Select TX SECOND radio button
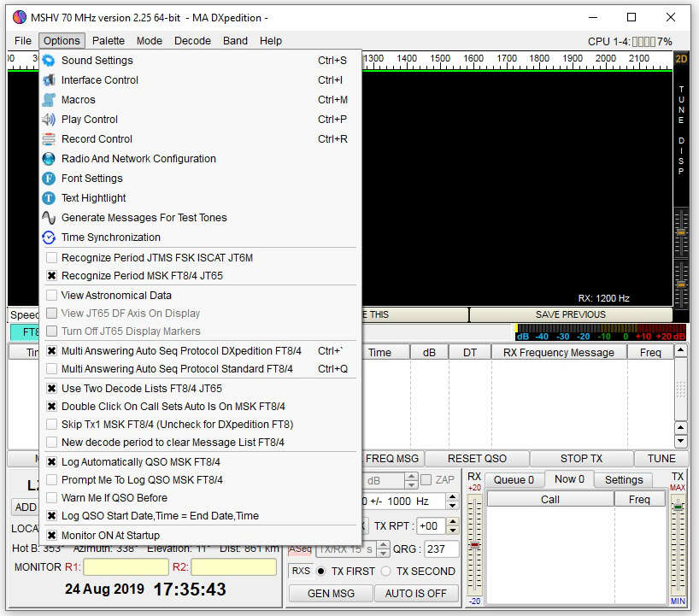The height and width of the screenshot is (616, 699). [x=386, y=571]
